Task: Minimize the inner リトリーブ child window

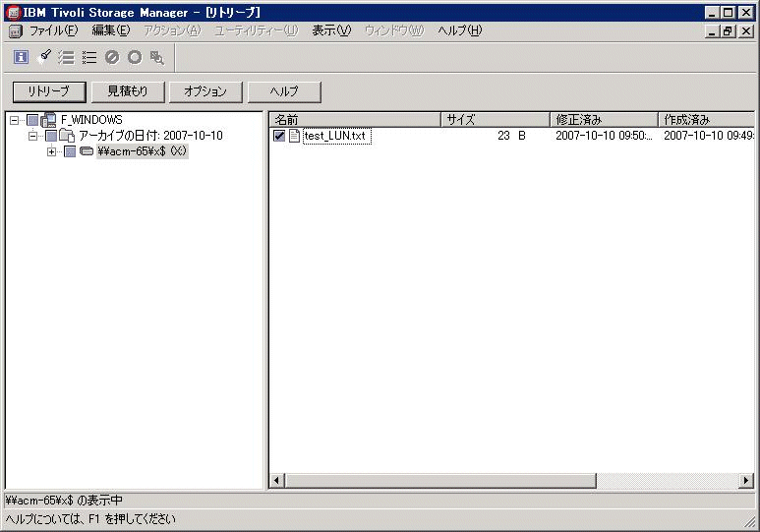Action: (712, 31)
